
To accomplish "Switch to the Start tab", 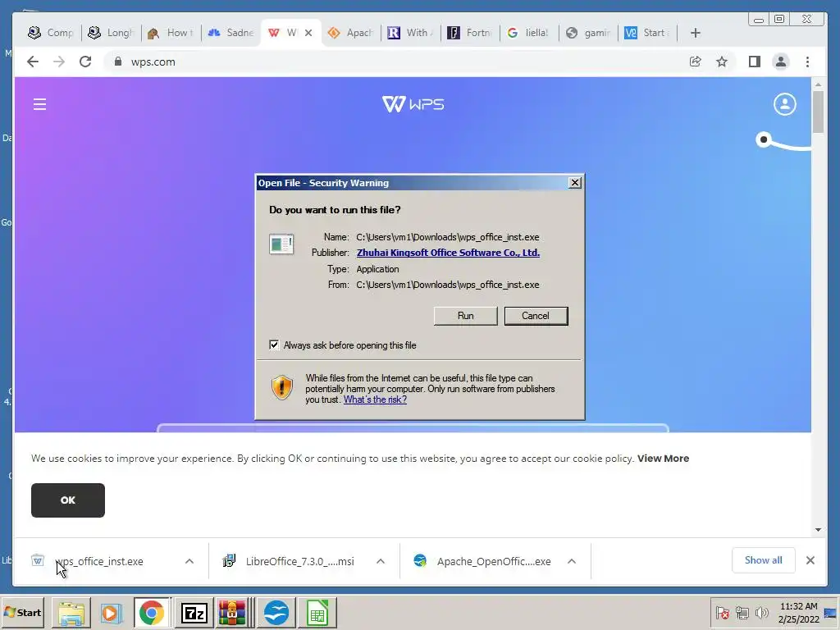I will tap(647, 33).
